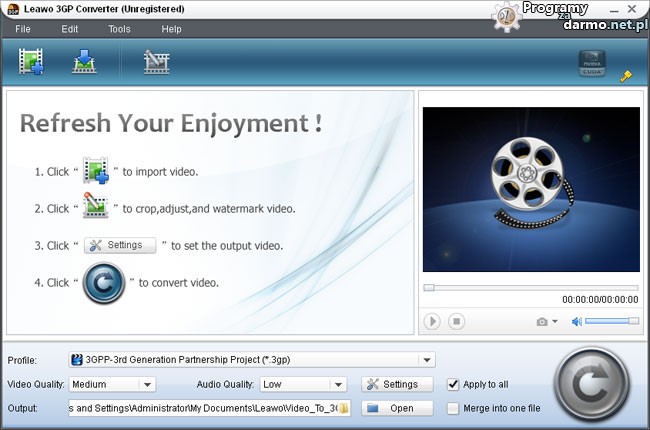Screen dimensions: 650x430
Task: Expand the Profile format dropdown
Action: coord(427,360)
